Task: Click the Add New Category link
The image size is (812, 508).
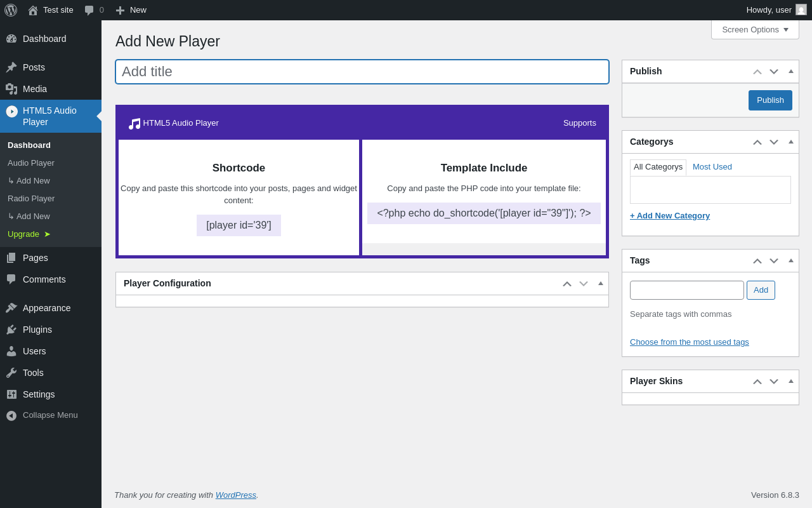Action: point(670,216)
